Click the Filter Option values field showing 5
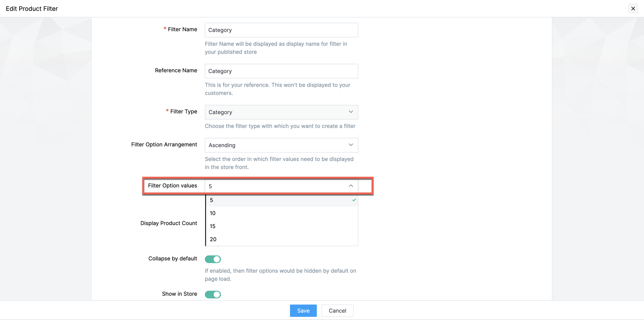This screenshot has width=644, height=320. (x=276, y=186)
